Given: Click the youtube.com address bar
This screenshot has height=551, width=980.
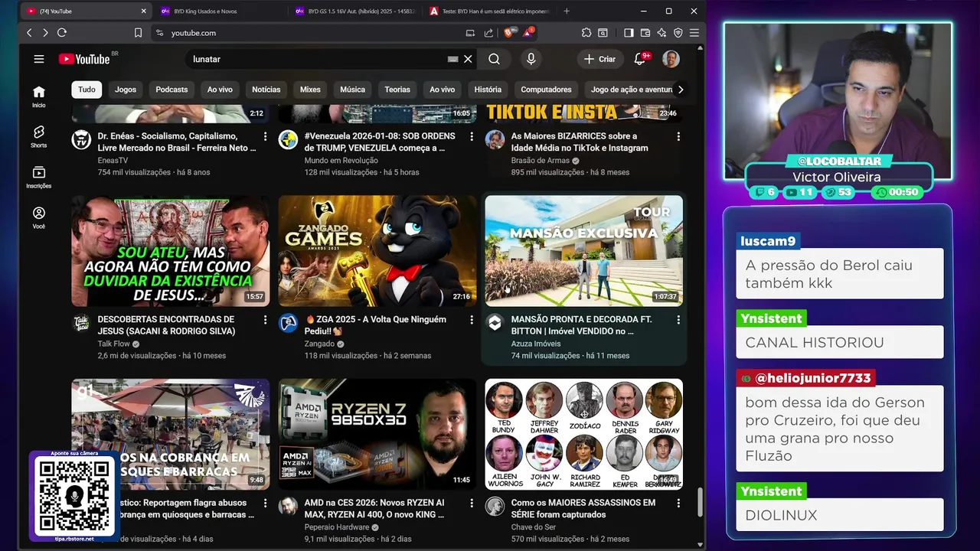Looking at the screenshot, I should click(306, 33).
